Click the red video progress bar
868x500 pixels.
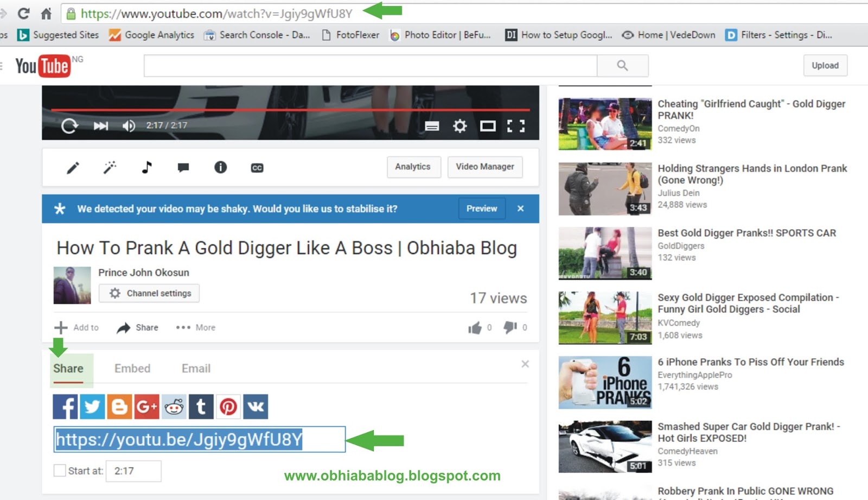[290, 110]
